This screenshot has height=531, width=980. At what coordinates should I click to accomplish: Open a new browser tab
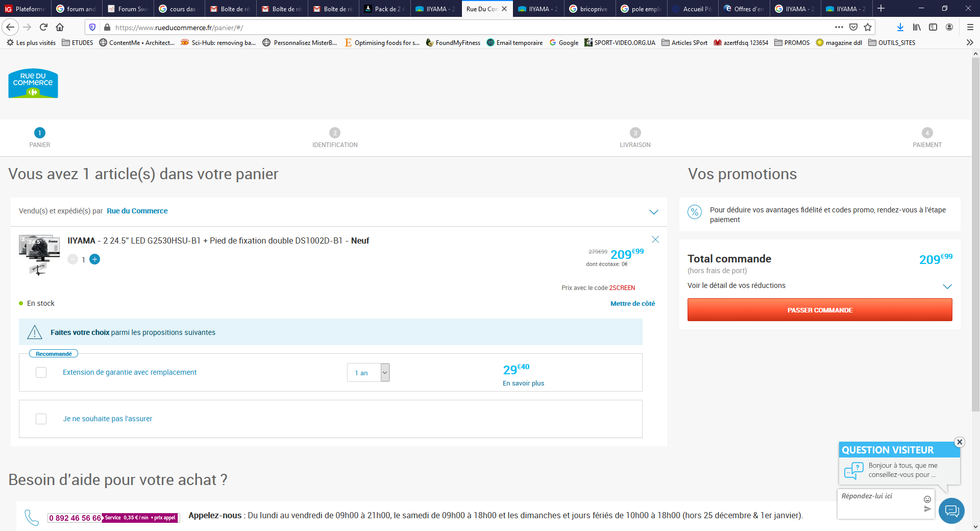click(881, 9)
